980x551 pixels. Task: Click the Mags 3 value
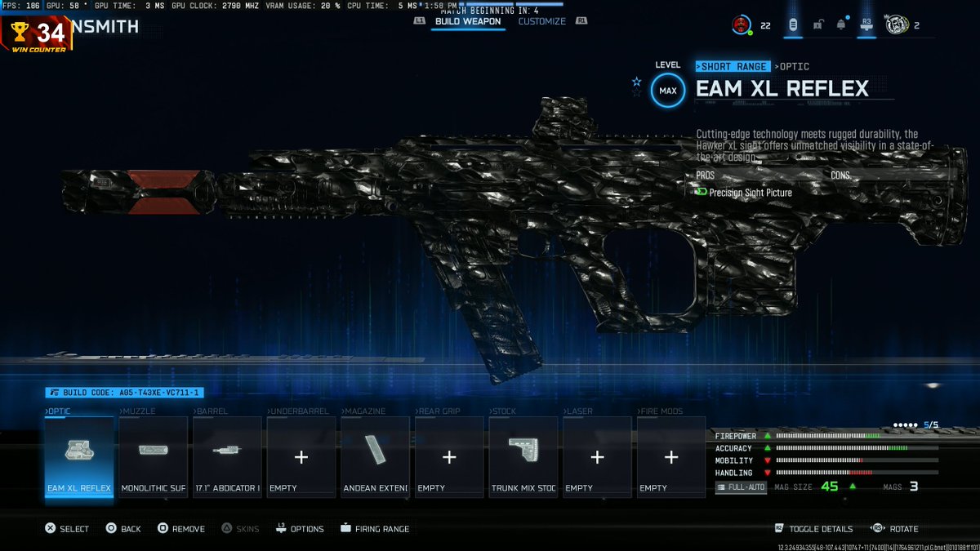[x=914, y=487]
